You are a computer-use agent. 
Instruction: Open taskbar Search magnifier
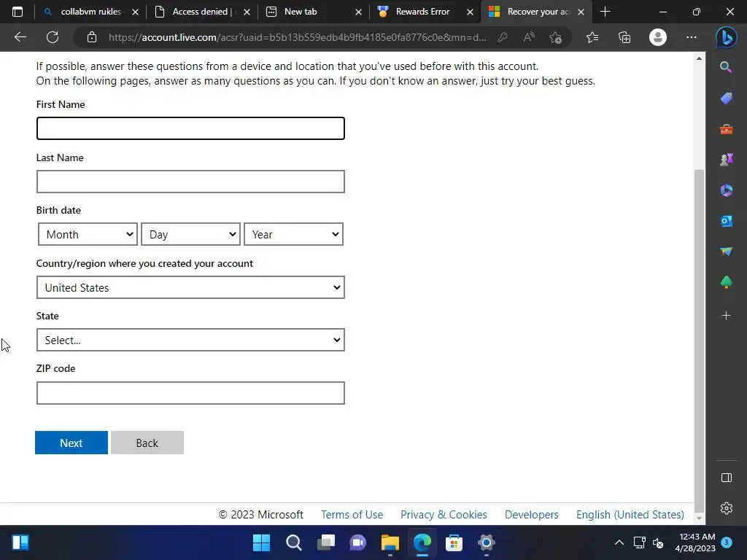[293, 542]
